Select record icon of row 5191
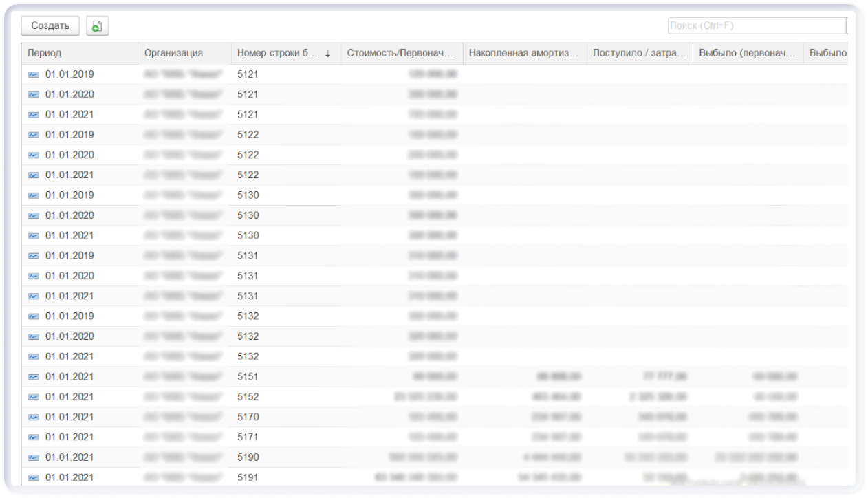 click(34, 477)
